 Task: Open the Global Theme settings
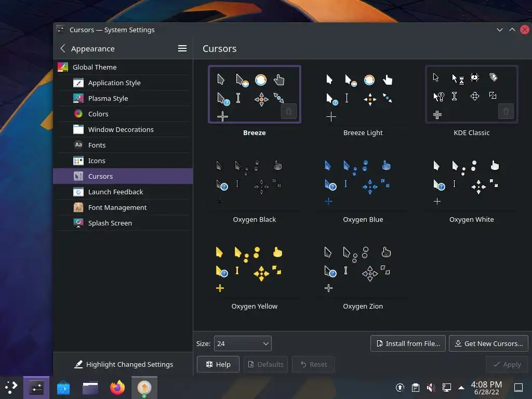click(123, 67)
